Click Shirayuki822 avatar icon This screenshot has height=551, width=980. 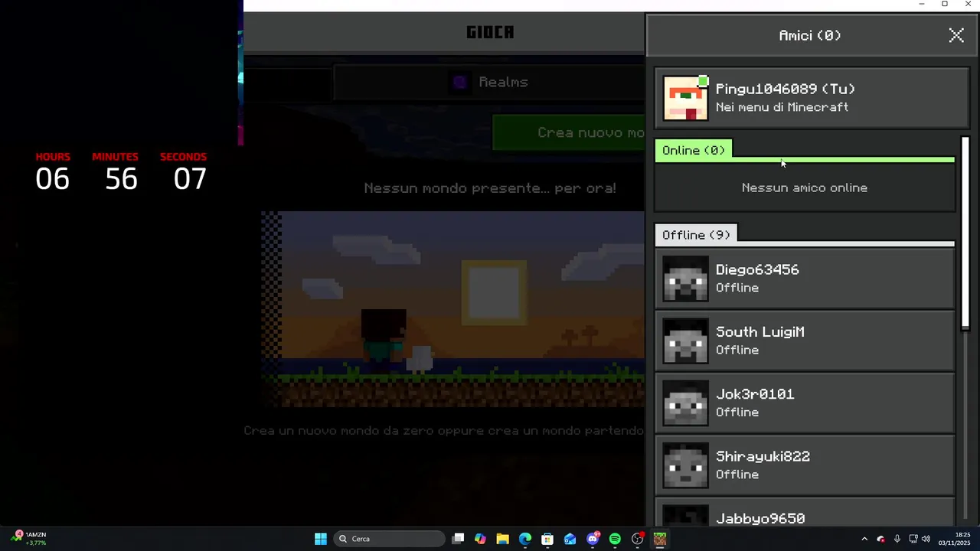tap(686, 465)
